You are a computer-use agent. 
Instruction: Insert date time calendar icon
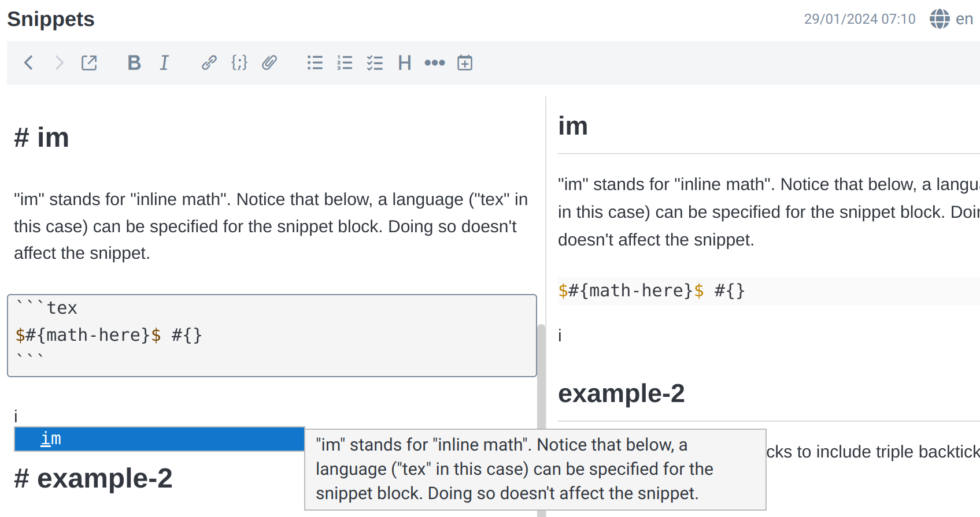(x=465, y=62)
